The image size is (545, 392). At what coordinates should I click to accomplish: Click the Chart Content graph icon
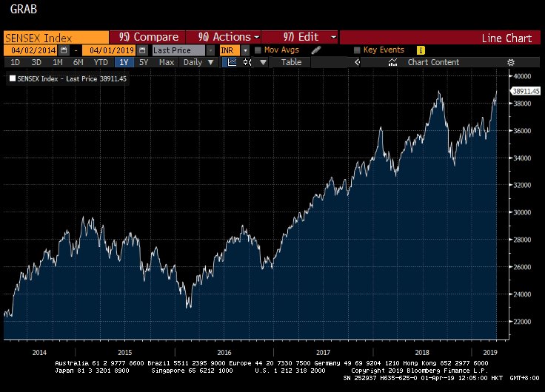point(392,62)
